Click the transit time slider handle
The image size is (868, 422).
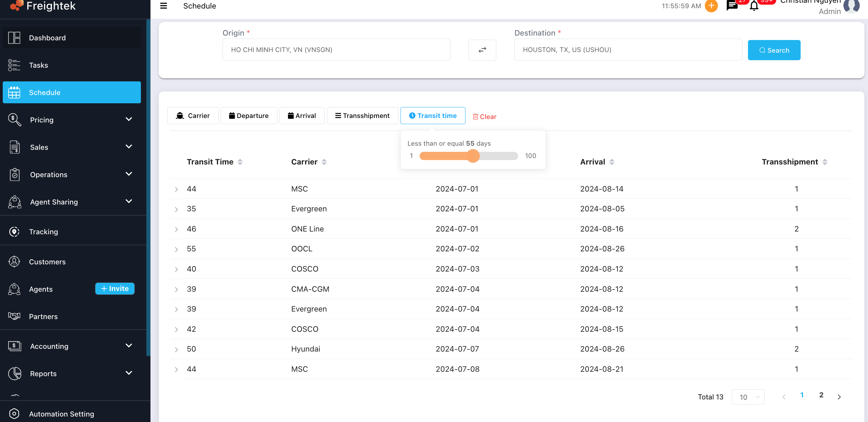[473, 156]
